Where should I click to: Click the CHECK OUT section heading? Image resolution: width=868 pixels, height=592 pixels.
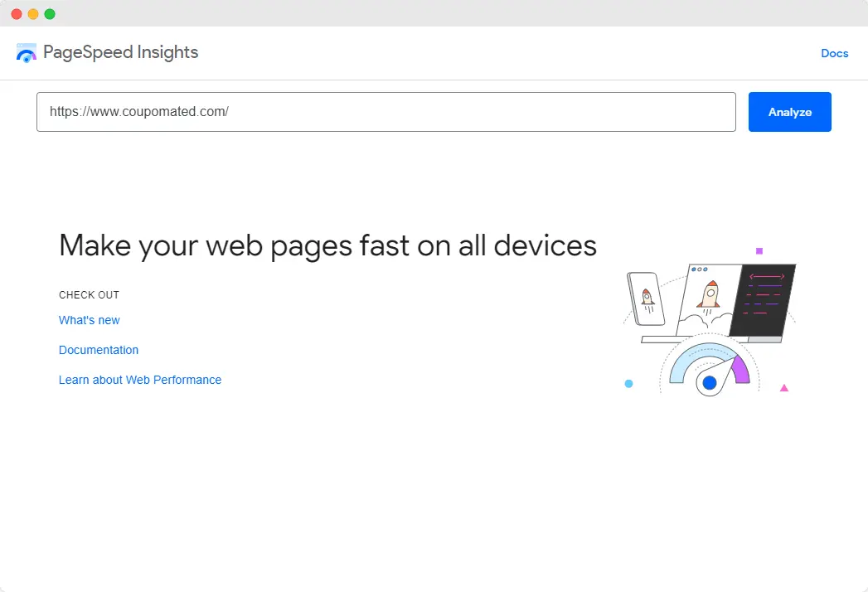click(89, 294)
